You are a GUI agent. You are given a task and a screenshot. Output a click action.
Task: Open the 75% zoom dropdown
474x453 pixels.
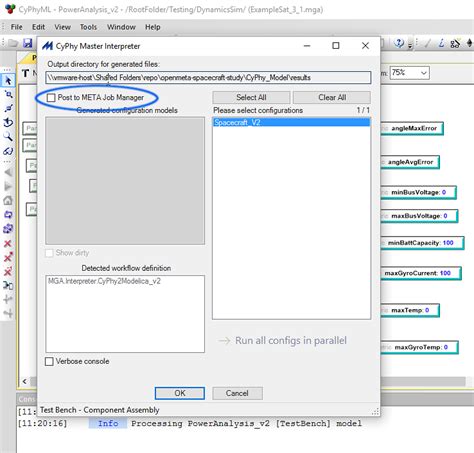[x=410, y=73]
